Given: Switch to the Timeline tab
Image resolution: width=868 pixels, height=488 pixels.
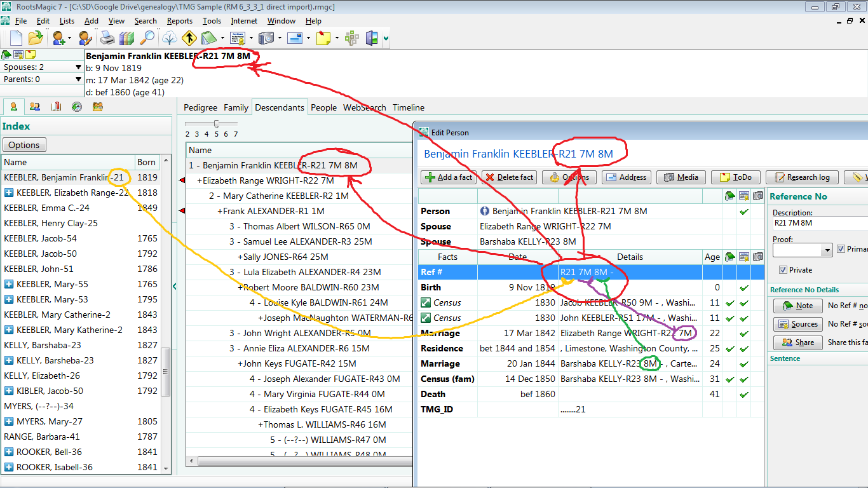Looking at the screenshot, I should 409,107.
